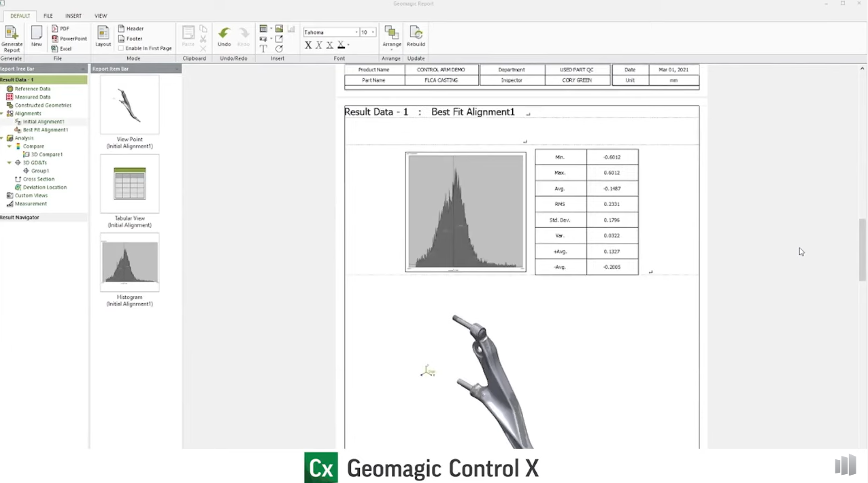Click the Report Tree Bar pin dropdown
Image resolution: width=868 pixels, height=483 pixels.
(84, 69)
